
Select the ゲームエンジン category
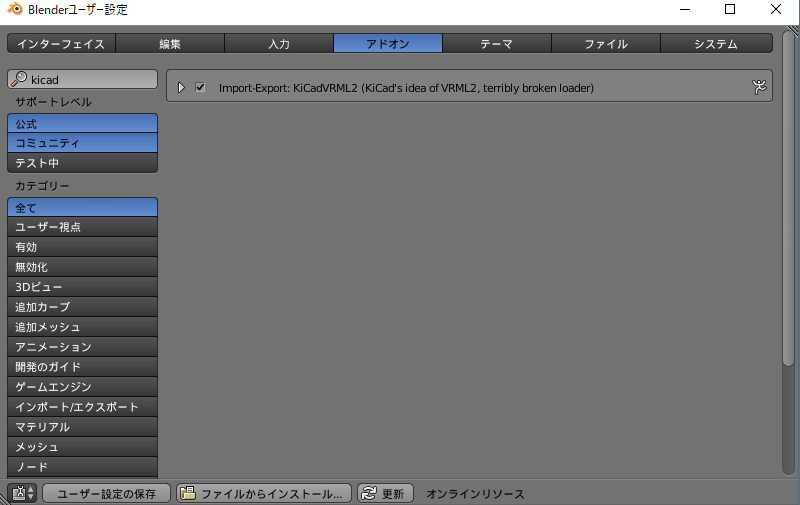[x=82, y=387]
